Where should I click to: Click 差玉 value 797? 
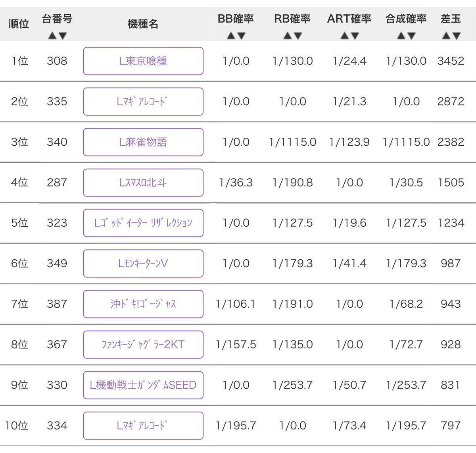coord(451,426)
